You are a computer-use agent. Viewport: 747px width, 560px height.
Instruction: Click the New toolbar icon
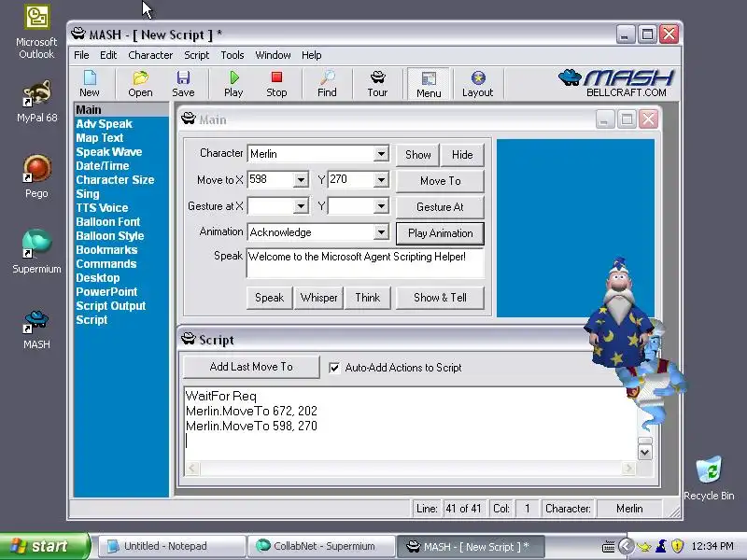[x=90, y=84]
